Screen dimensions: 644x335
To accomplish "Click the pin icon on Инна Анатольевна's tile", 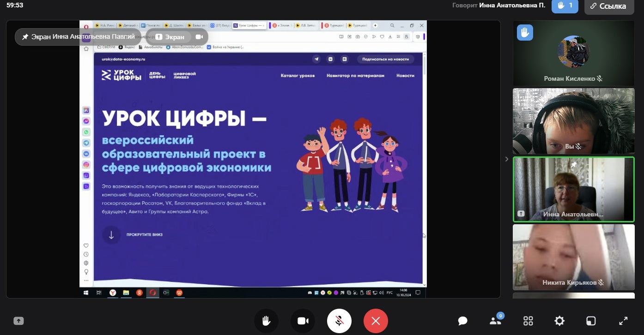I will (573, 165).
